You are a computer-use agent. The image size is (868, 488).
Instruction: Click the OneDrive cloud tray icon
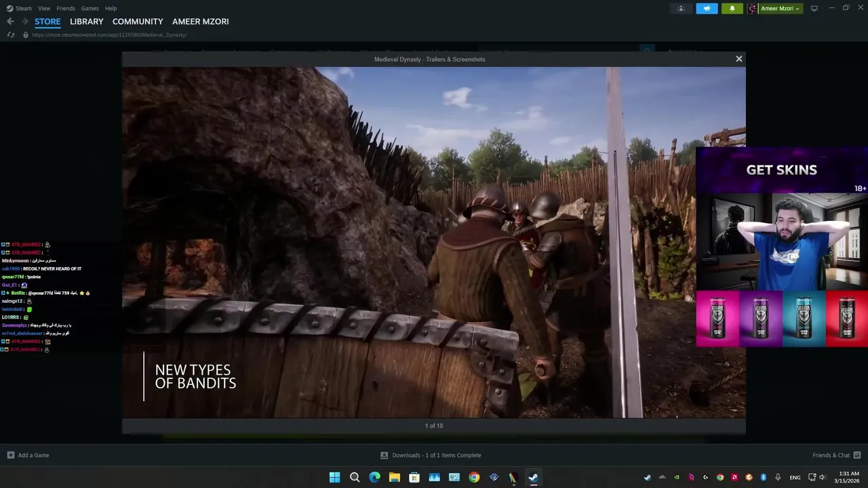pos(663,477)
